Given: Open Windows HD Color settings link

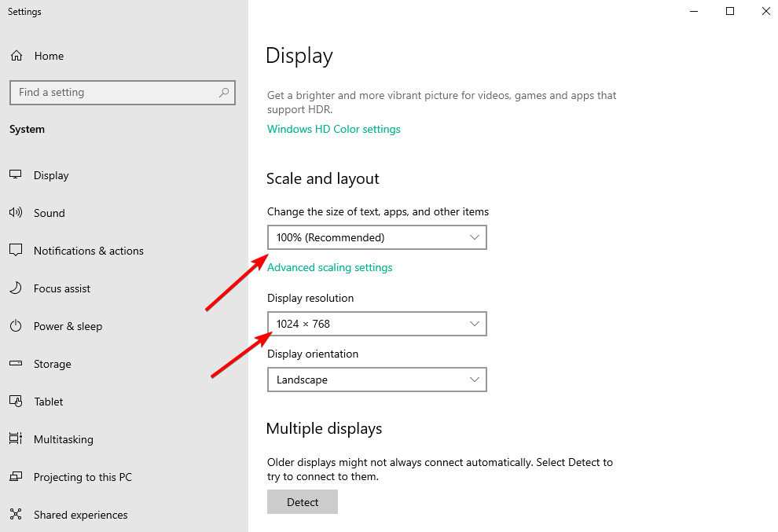Looking at the screenshot, I should (x=333, y=129).
